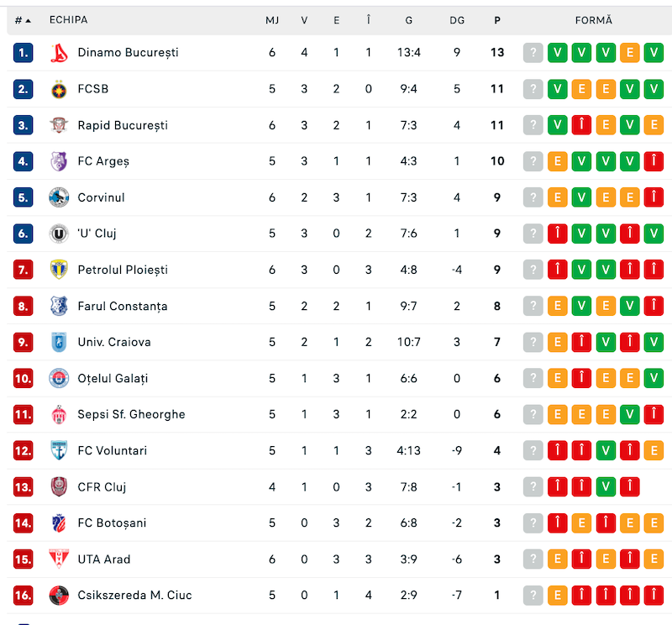Click the ECHIPA column header
This screenshot has width=672, height=625.
coord(69,19)
